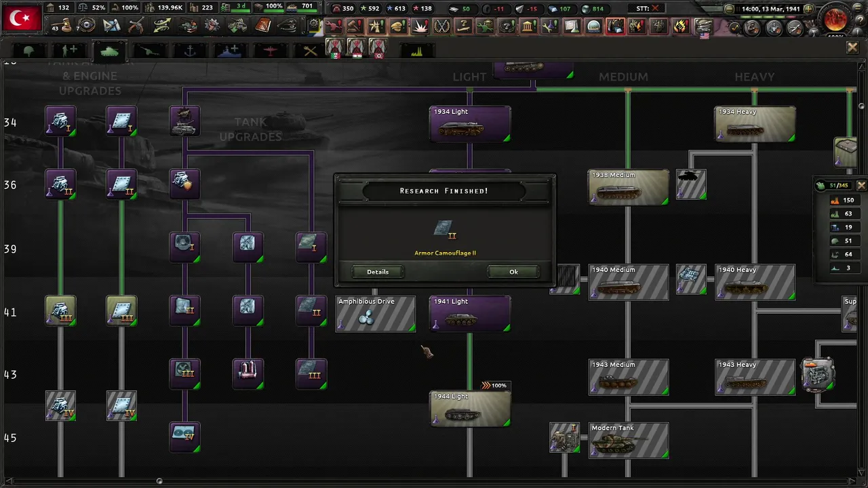The width and height of the screenshot is (868, 488).
Task: Open the ship-with-plus naval research tab
Action: [229, 51]
